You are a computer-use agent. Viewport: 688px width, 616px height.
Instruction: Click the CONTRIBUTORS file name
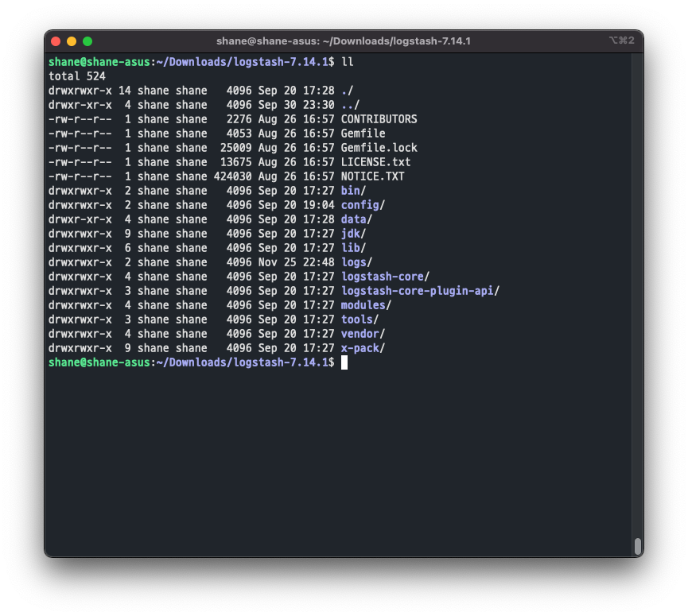379,119
